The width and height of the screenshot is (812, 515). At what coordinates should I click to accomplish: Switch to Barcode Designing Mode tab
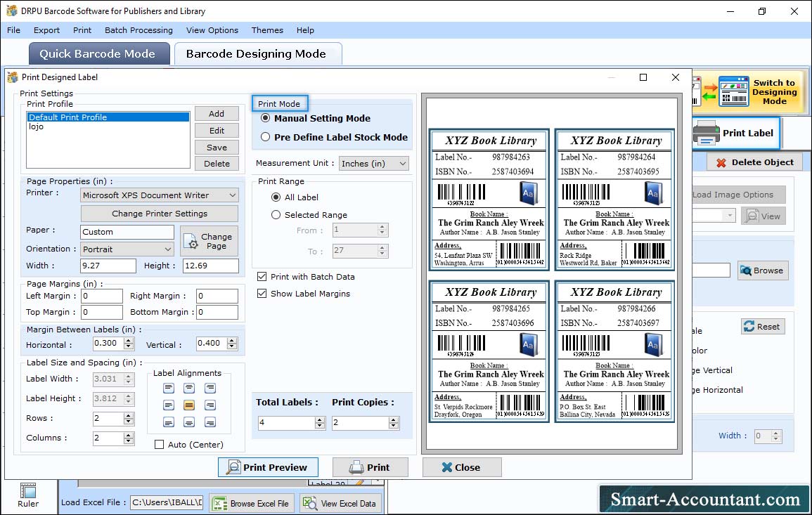258,54
